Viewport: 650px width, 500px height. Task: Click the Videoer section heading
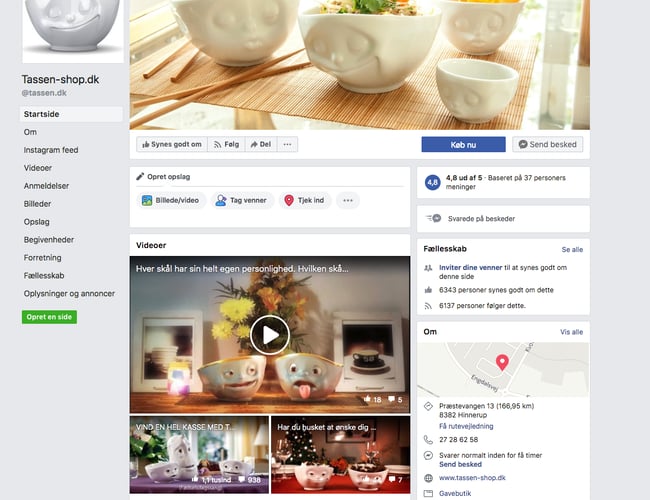(x=151, y=245)
